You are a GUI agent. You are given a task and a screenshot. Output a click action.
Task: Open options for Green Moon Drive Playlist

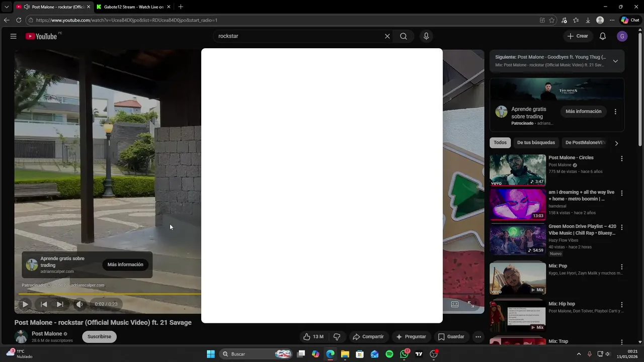click(622, 227)
